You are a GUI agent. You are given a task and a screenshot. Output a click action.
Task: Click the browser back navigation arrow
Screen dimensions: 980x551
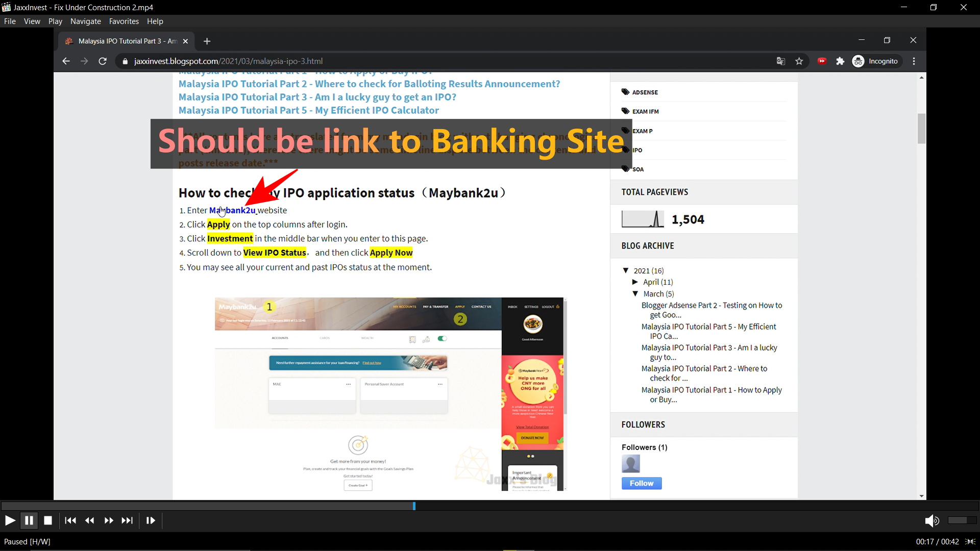pos(65,61)
